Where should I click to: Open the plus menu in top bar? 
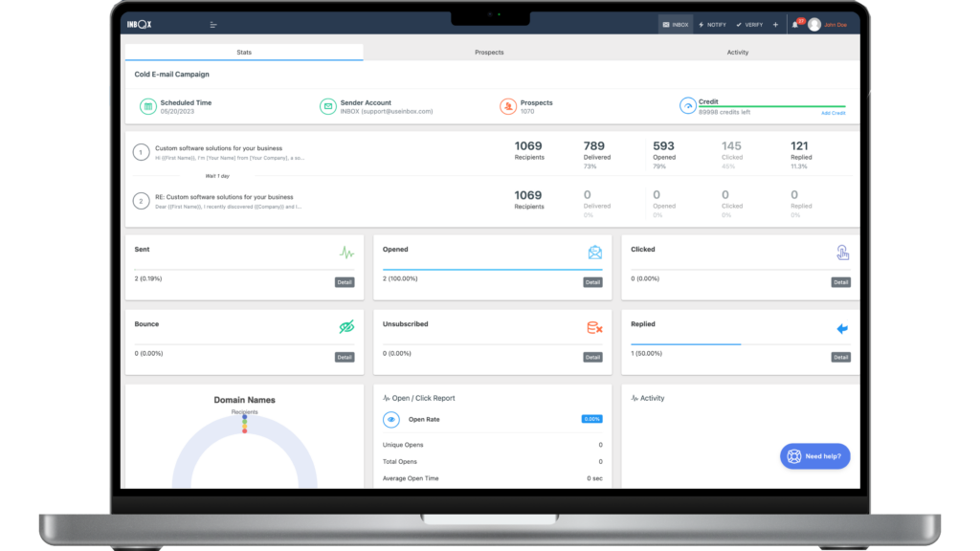775,25
